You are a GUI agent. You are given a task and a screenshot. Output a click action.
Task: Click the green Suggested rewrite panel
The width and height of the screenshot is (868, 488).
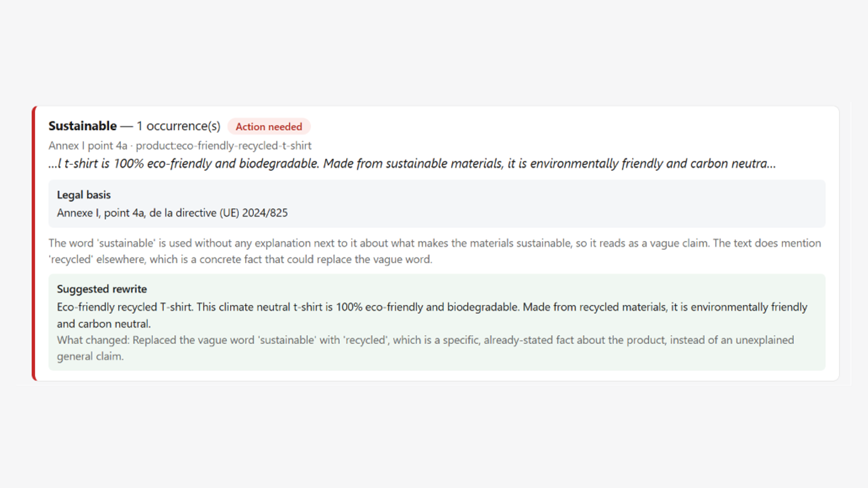(x=437, y=322)
